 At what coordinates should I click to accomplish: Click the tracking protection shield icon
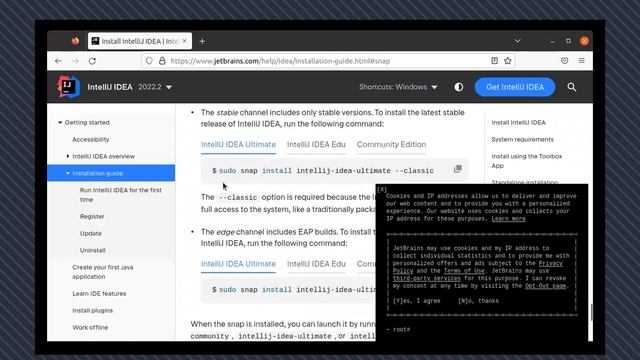point(149,61)
